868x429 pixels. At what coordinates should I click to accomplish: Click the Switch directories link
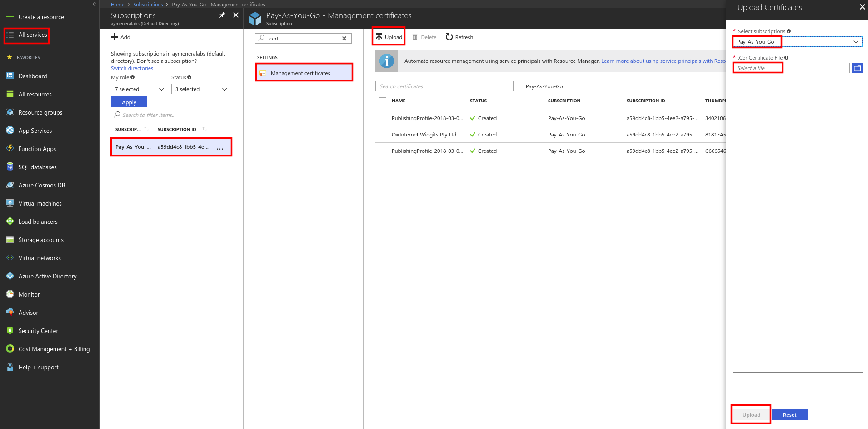click(132, 68)
